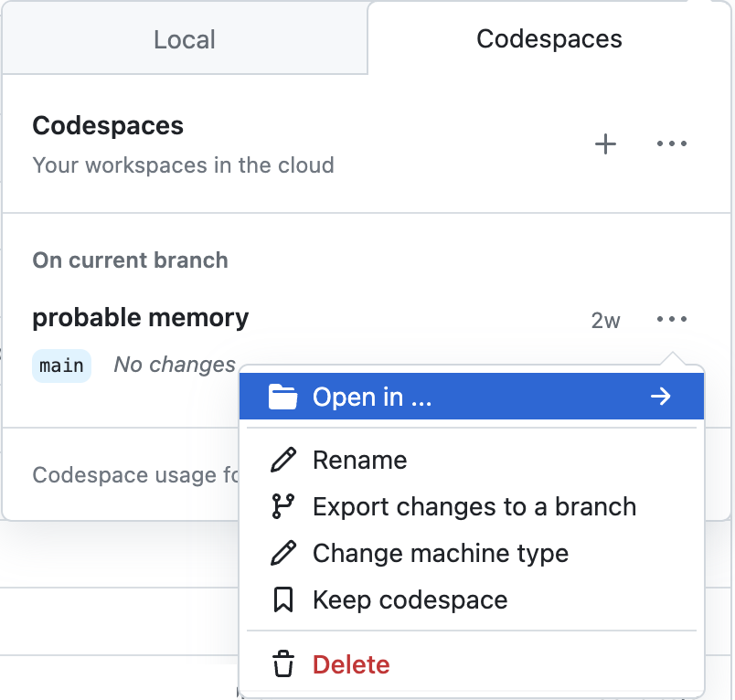Select Rename from the context menu
This screenshot has height=700, width=735.
tap(359, 460)
